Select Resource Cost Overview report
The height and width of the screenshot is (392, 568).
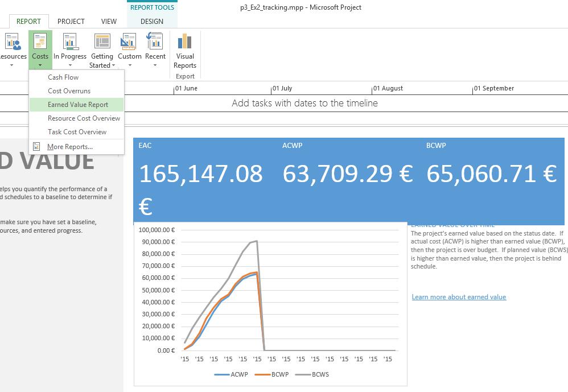pyautogui.click(x=76, y=118)
